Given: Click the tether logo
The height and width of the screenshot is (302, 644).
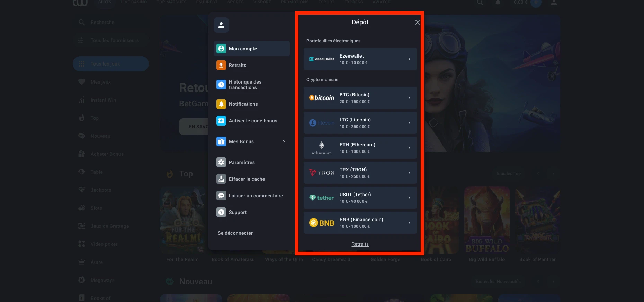Looking at the screenshot, I should point(322,198).
